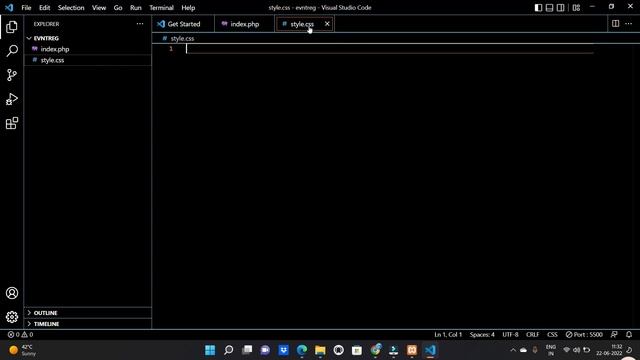Open the Explorer view in activity bar
Viewport: 640px width, 360px height.
point(12,27)
